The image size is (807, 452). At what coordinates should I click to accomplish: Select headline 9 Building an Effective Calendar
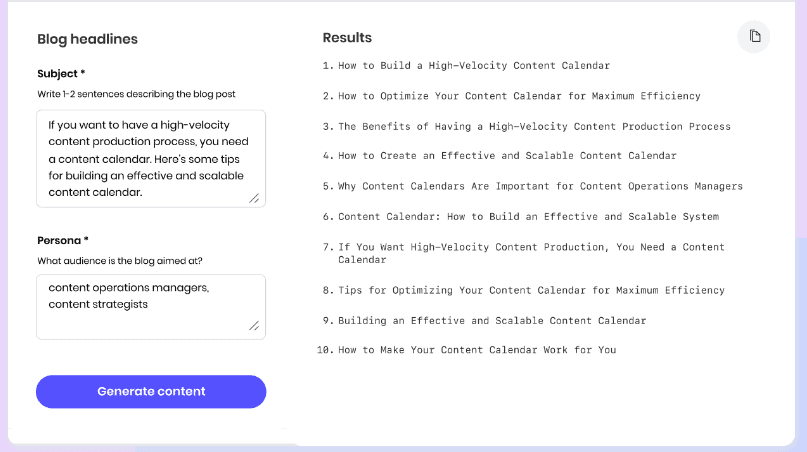pos(492,320)
